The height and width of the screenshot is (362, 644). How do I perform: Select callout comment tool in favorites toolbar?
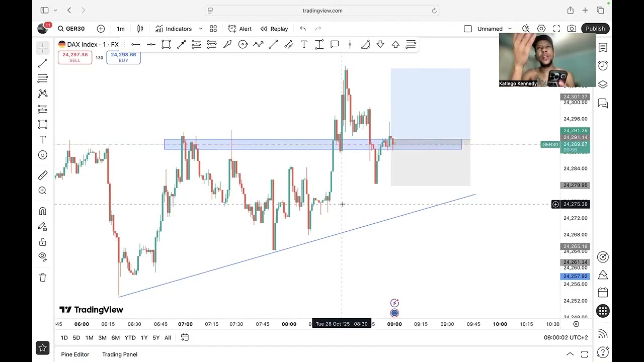click(335, 45)
